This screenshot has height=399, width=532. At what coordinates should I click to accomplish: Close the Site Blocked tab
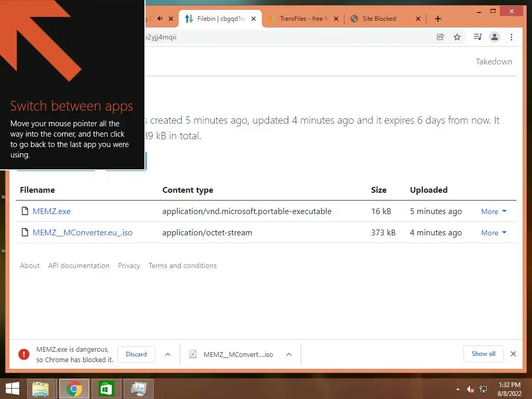(x=418, y=19)
